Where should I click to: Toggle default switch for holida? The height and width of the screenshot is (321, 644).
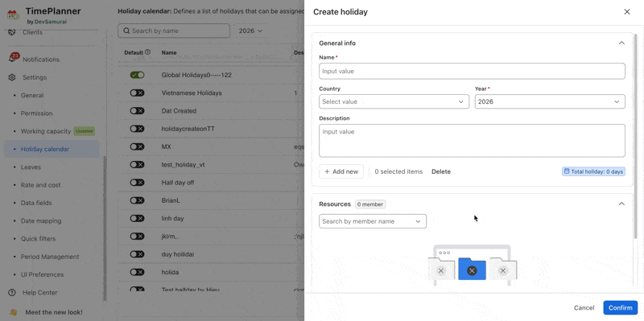137,272
